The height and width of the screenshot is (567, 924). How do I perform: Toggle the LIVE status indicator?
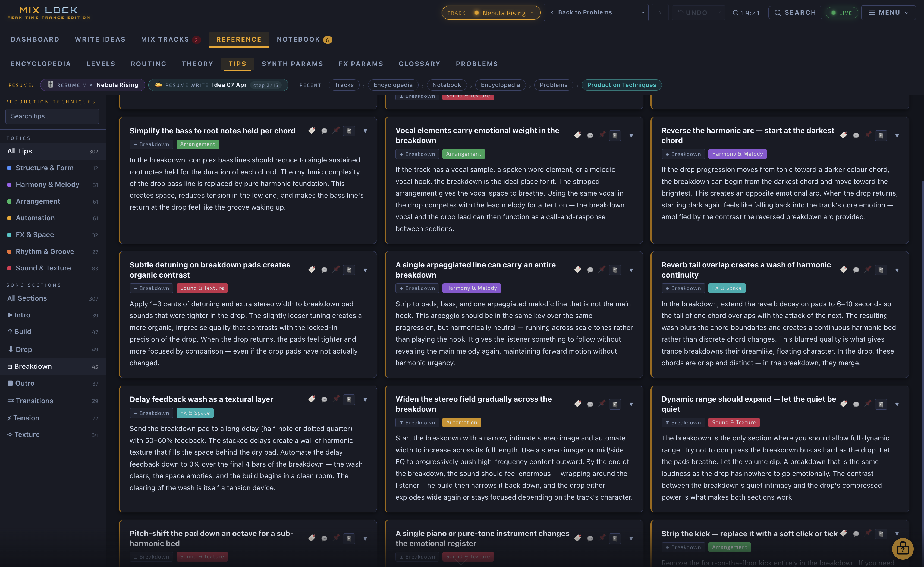click(x=841, y=13)
